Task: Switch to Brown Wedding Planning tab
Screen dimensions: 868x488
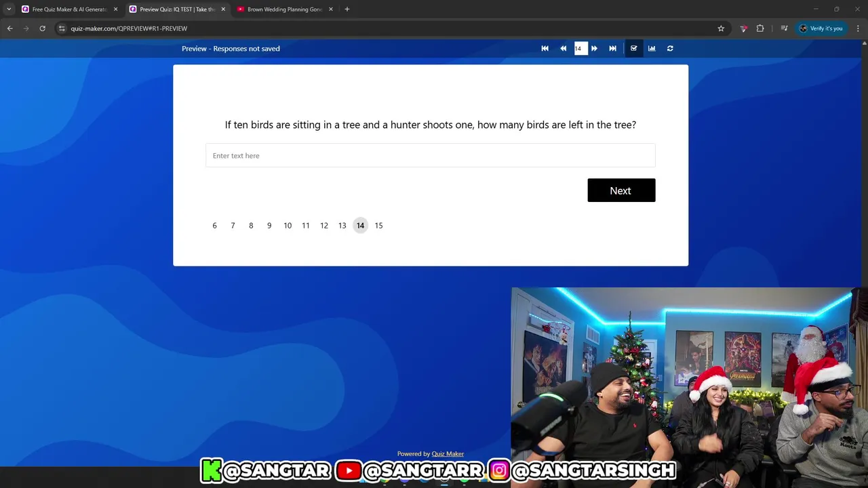Action: coord(285,9)
